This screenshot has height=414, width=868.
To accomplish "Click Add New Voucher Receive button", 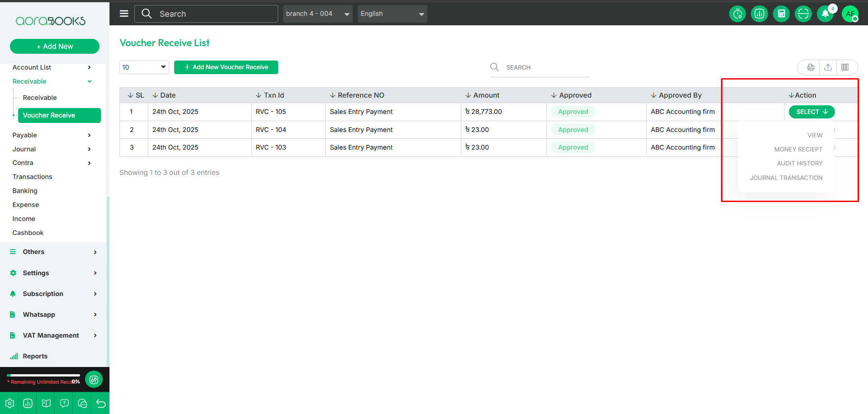I will pyautogui.click(x=226, y=67).
